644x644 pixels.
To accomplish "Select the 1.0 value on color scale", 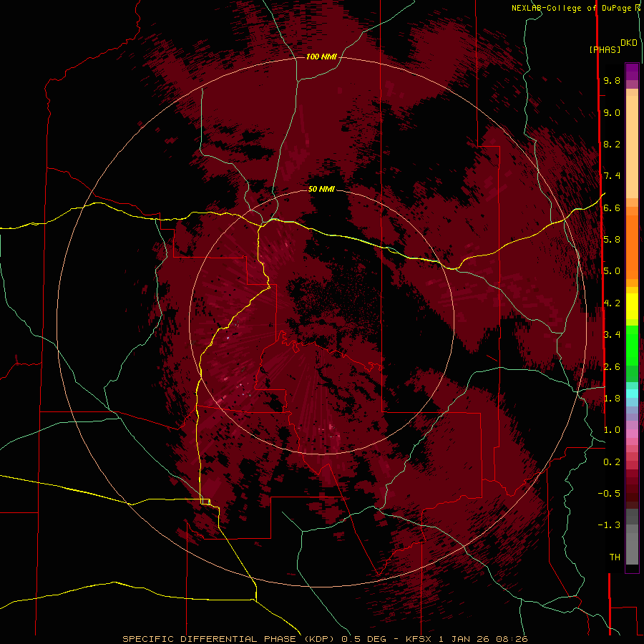I will 612,430.
